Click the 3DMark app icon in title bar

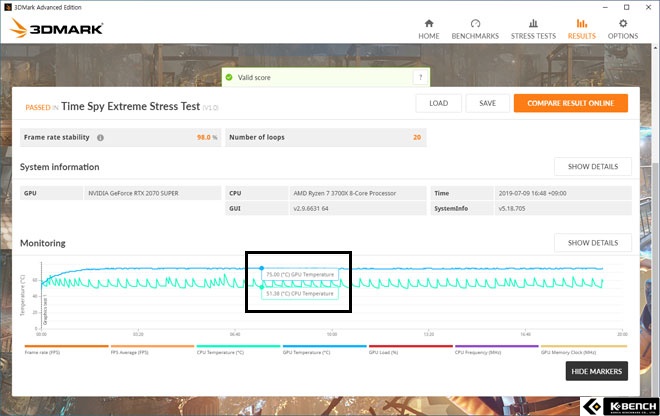[x=8, y=7]
